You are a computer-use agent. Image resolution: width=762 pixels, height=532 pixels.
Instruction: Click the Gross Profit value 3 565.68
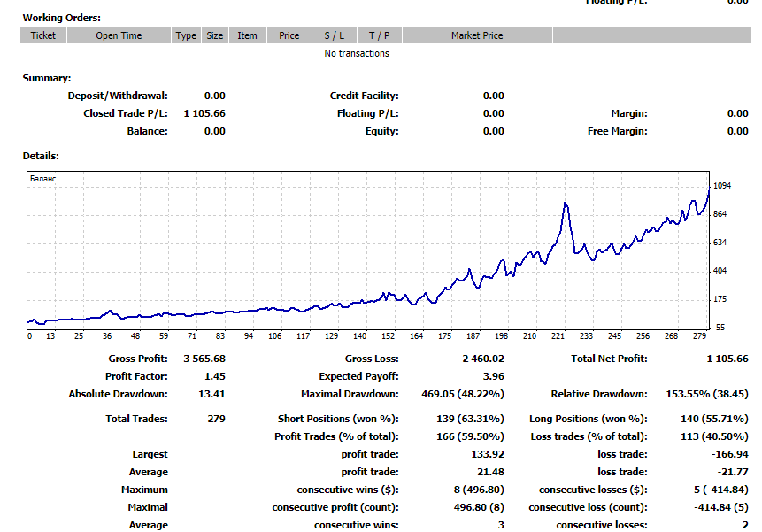pyautogui.click(x=204, y=359)
